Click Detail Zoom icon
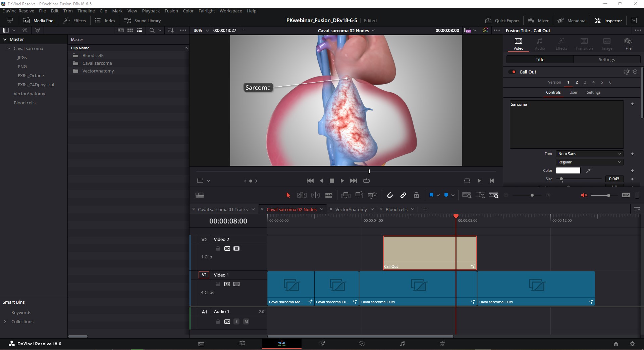This screenshot has width=644, height=350. pos(480,195)
